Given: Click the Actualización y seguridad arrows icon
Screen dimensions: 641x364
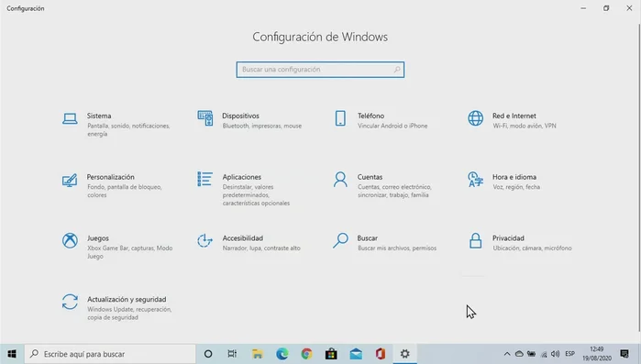Looking at the screenshot, I should (70, 302).
